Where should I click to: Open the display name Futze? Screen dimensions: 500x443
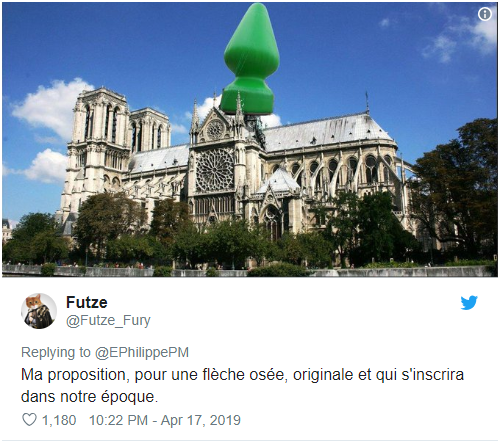tap(87, 302)
